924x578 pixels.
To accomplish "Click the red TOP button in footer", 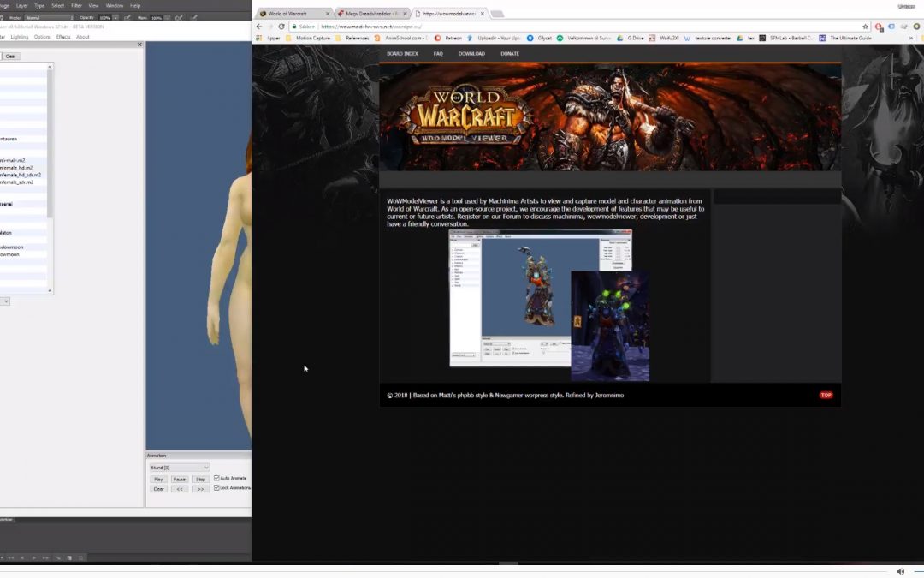I will [826, 395].
